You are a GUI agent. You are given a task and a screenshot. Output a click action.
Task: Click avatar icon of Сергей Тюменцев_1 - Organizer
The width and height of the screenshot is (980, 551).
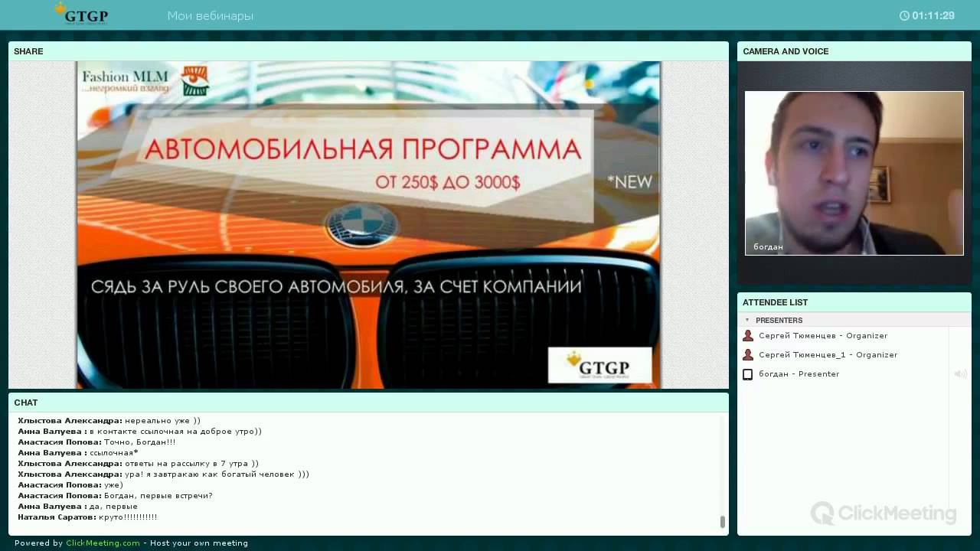748,355
